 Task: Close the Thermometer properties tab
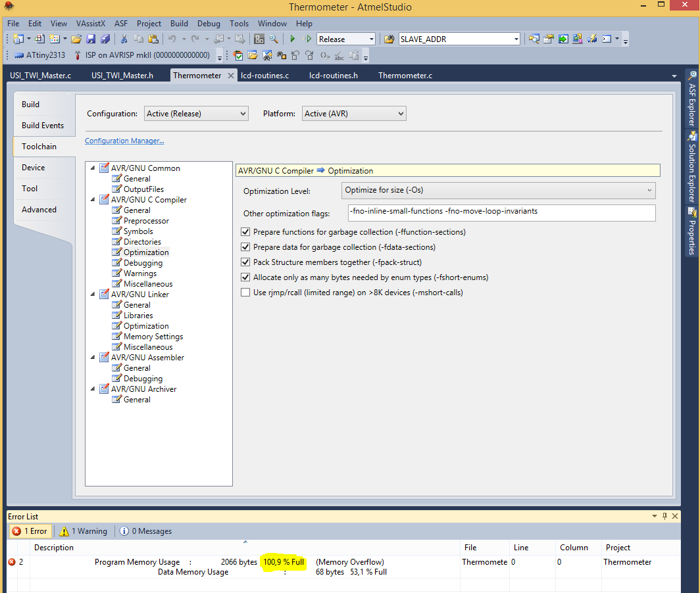(231, 76)
